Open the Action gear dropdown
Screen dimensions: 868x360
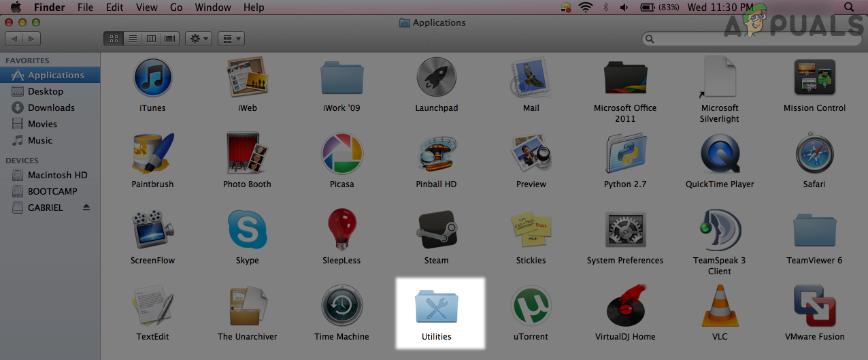pyautogui.click(x=199, y=39)
